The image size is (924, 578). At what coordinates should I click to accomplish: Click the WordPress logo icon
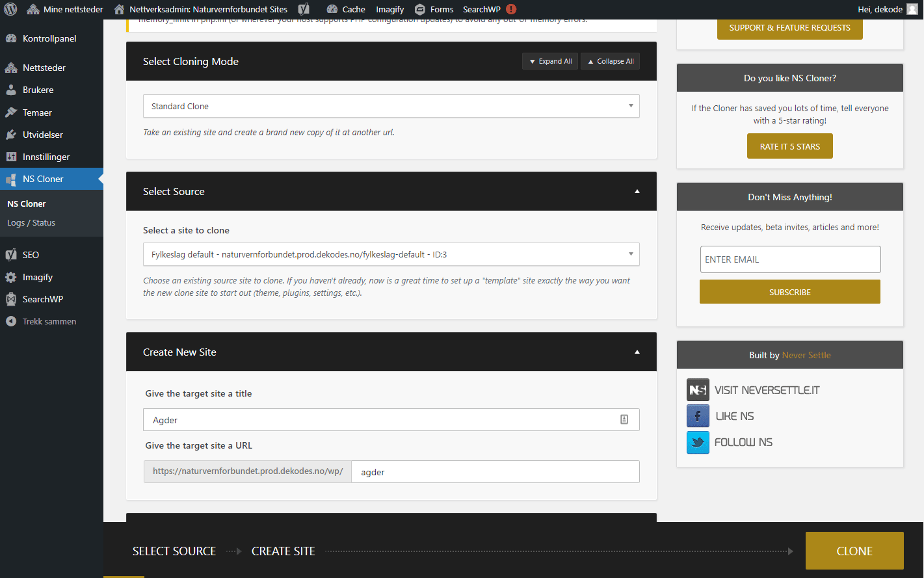pyautogui.click(x=10, y=9)
